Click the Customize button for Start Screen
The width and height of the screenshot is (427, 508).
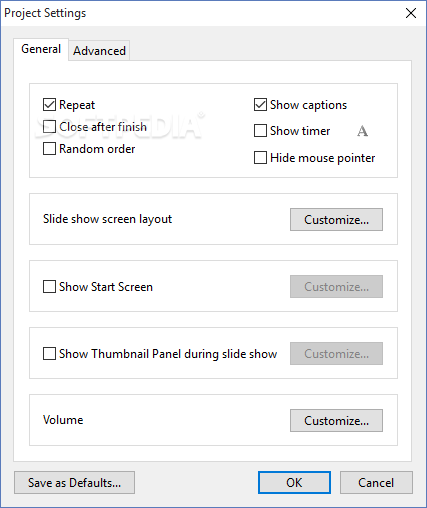pyautogui.click(x=336, y=287)
